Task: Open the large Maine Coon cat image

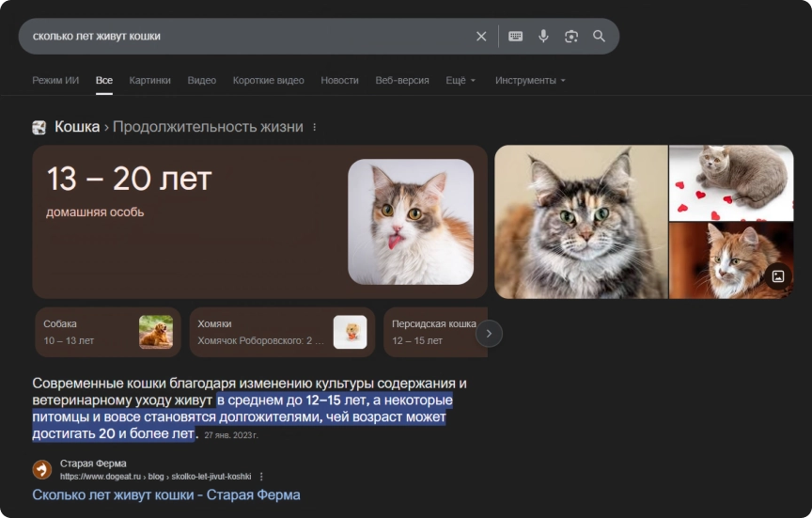Action: click(581, 222)
